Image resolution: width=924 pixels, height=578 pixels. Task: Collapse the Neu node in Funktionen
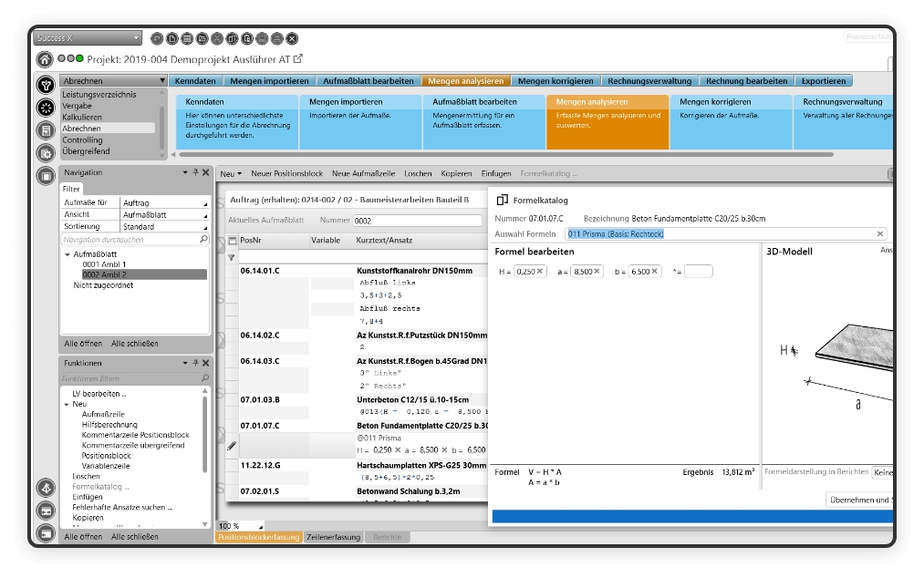click(x=67, y=404)
